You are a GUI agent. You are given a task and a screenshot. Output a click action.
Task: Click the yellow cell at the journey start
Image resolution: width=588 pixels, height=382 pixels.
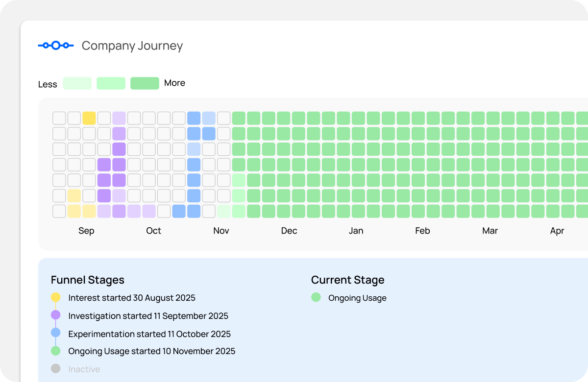[x=89, y=117]
